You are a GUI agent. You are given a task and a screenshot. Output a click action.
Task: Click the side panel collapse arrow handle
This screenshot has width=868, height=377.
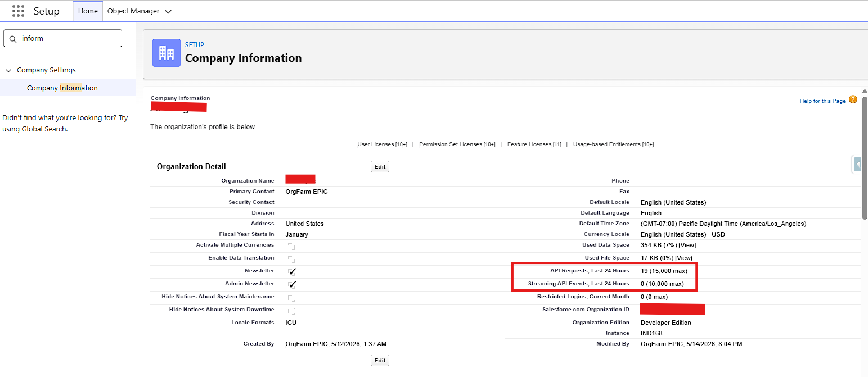point(857,164)
